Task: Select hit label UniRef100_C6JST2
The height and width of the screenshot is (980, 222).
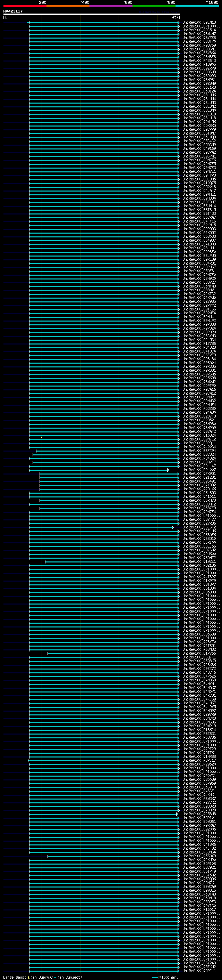Action: click(x=199, y=527)
